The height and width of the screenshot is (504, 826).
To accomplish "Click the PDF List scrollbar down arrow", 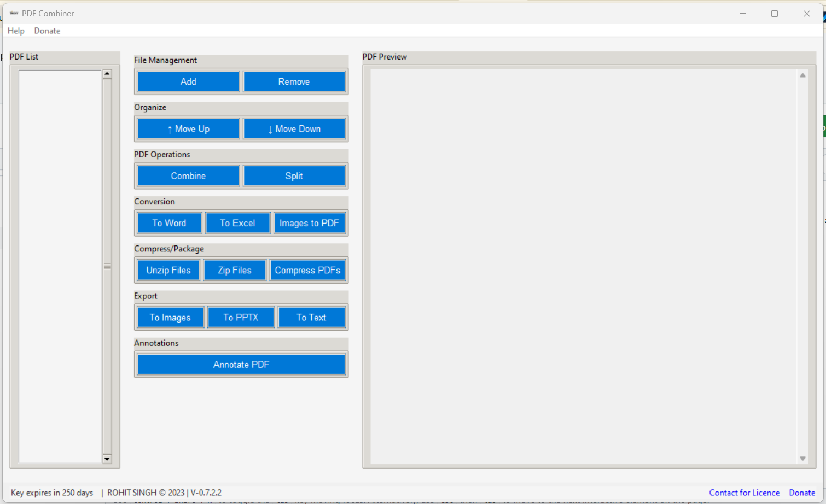I will tap(107, 459).
